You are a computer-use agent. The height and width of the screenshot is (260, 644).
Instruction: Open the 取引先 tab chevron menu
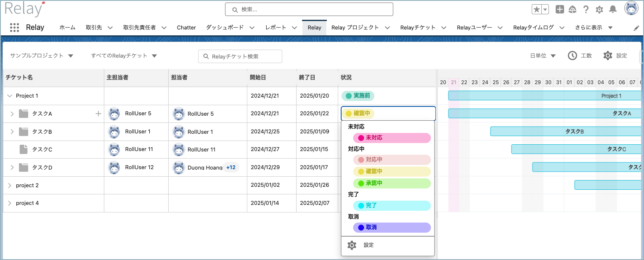(110, 28)
